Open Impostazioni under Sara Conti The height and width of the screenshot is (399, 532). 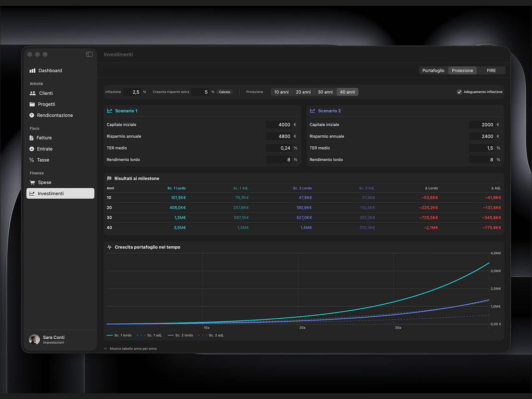pos(54,342)
